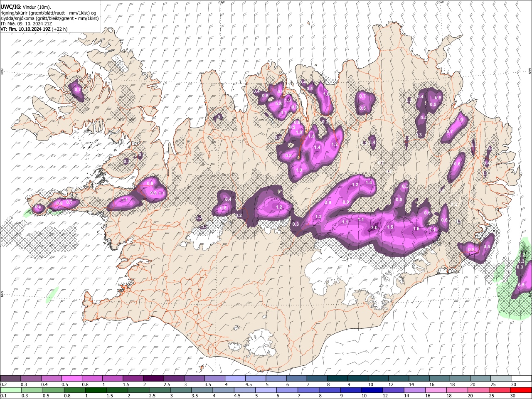Click the dark mauve 0.2–0.3 snow legend swatch
Image resolution: width=532 pixels, height=399 pixels.
click(10, 379)
